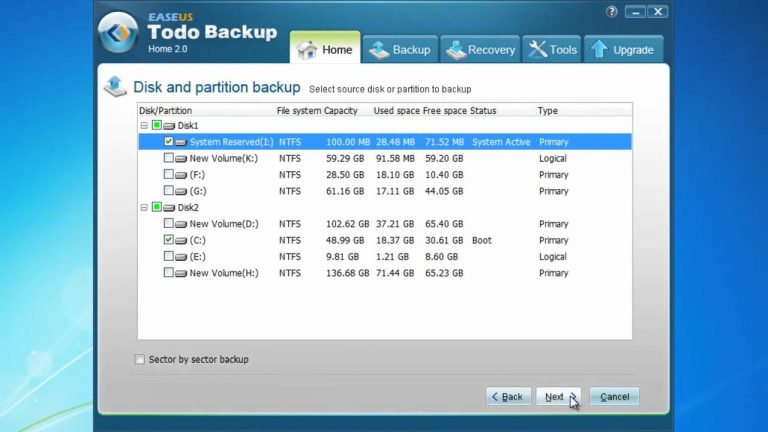Uncheck the System Reserved(I:) checkbox
This screenshot has height=432, width=768.
168,141
